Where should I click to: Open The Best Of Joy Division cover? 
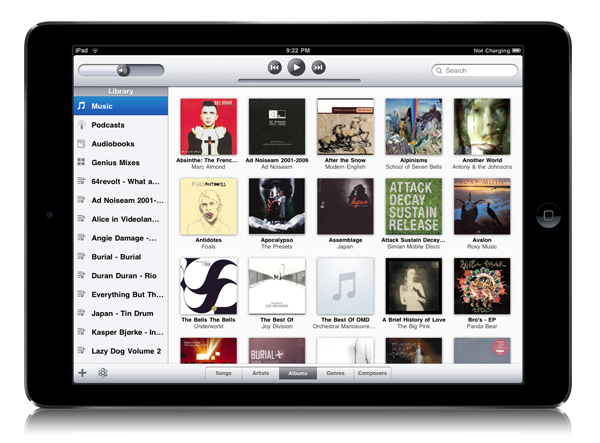point(277,286)
